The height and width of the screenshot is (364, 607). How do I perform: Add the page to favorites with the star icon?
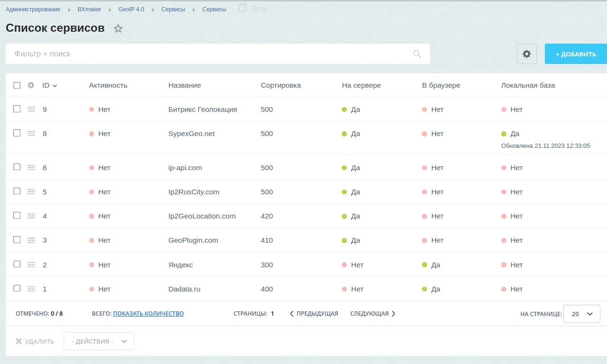pyautogui.click(x=118, y=28)
